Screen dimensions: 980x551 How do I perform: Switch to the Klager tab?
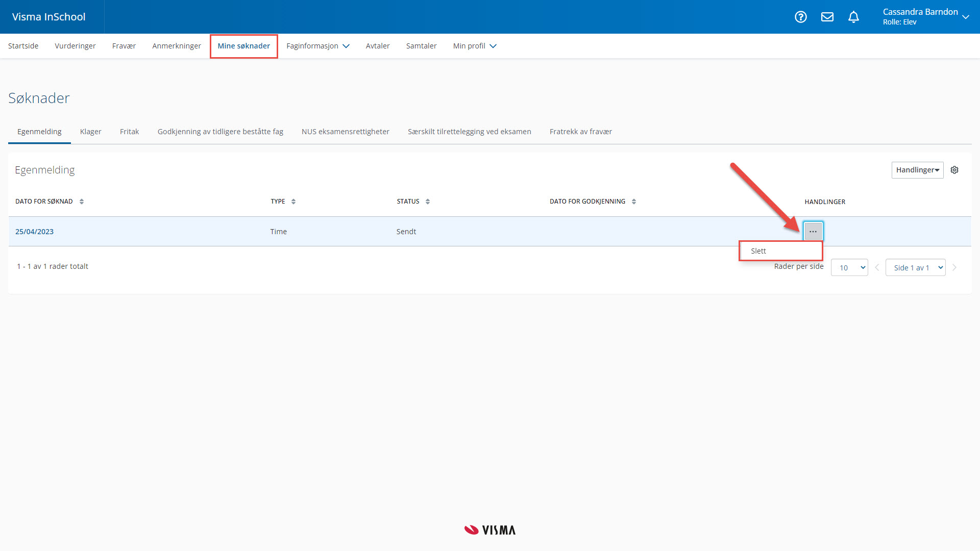pyautogui.click(x=90, y=132)
